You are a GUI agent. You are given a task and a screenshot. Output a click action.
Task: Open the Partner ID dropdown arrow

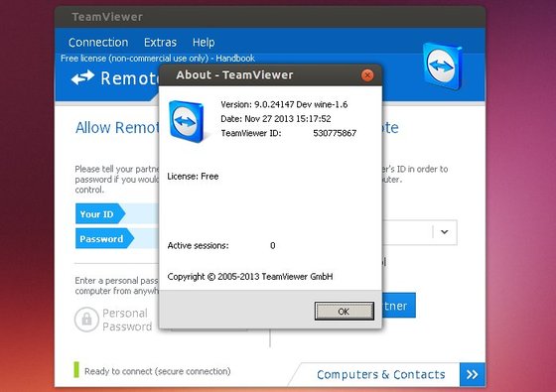[x=445, y=232]
